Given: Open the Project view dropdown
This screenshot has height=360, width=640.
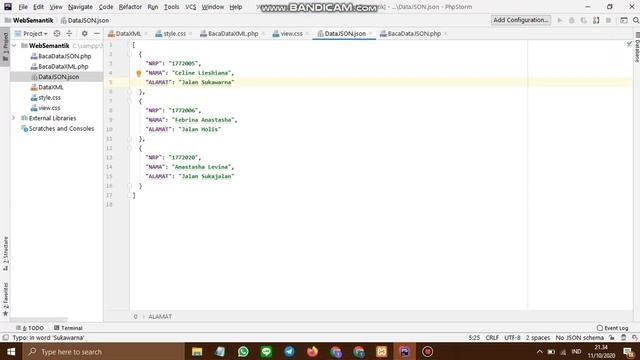Looking at the screenshot, I should (x=31, y=33).
